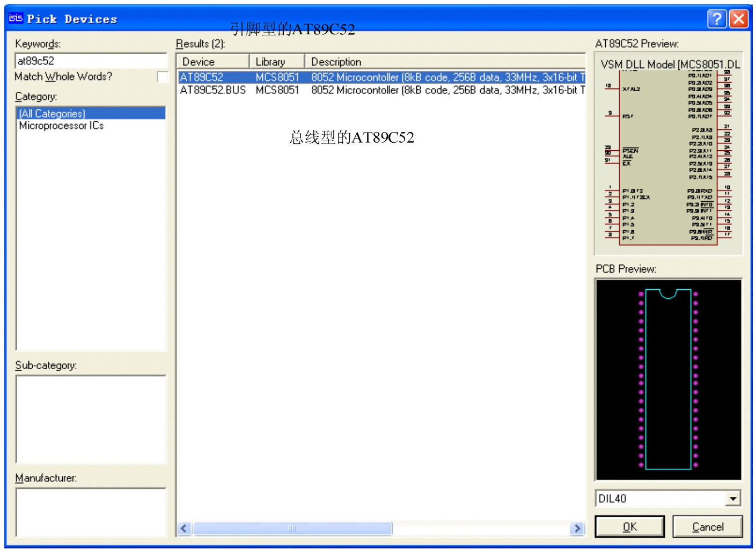
Task: Click the Manufacturer list box
Action: [x=91, y=512]
